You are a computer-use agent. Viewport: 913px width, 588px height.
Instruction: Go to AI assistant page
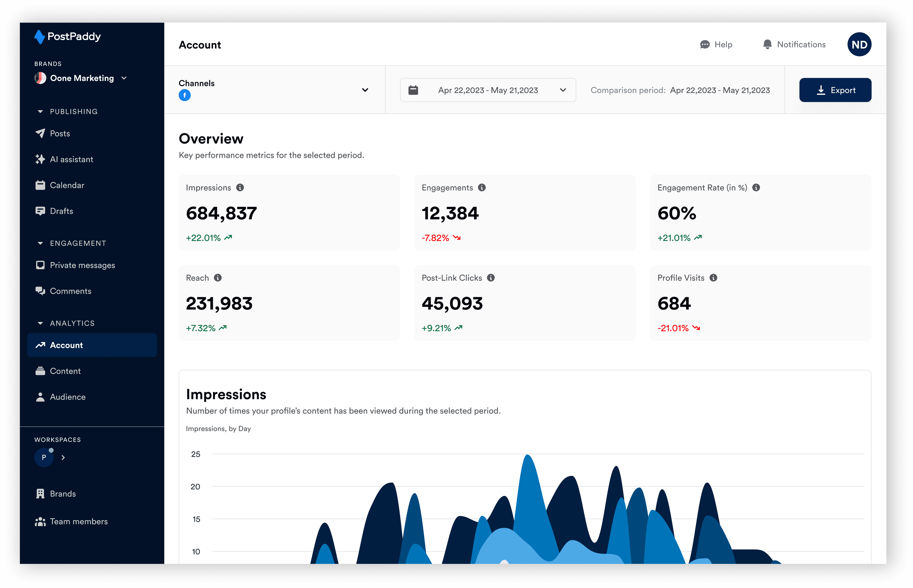point(71,160)
